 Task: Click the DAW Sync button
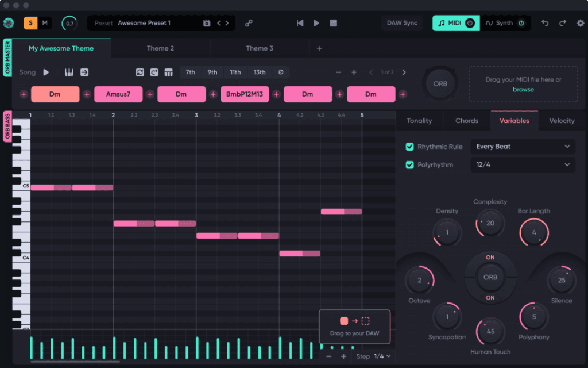click(402, 23)
